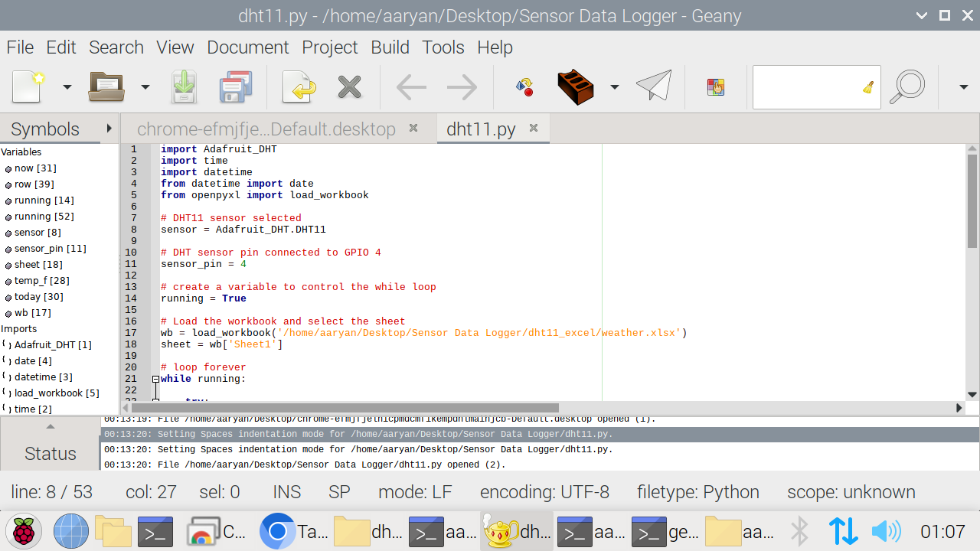The height and width of the screenshot is (551, 980).
Task: Click the Bluetooth tray icon
Action: [x=799, y=531]
